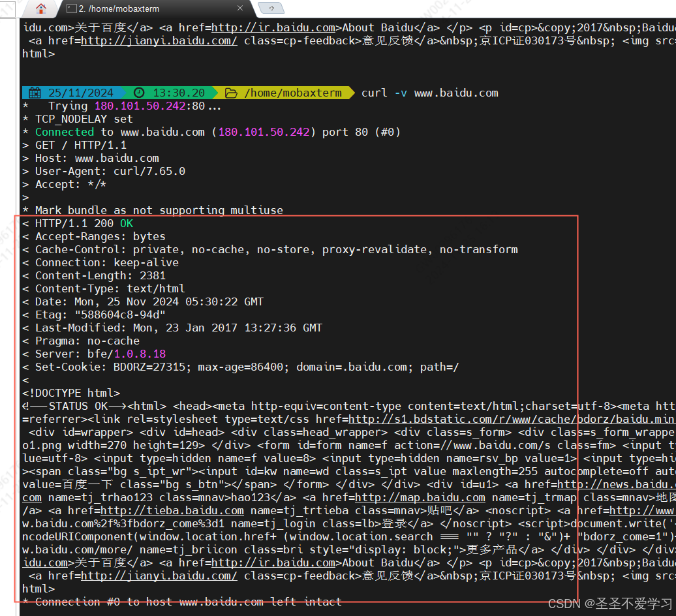Click the TCP_NODELAY set line
This screenshot has height=616, width=676.
tap(84, 119)
